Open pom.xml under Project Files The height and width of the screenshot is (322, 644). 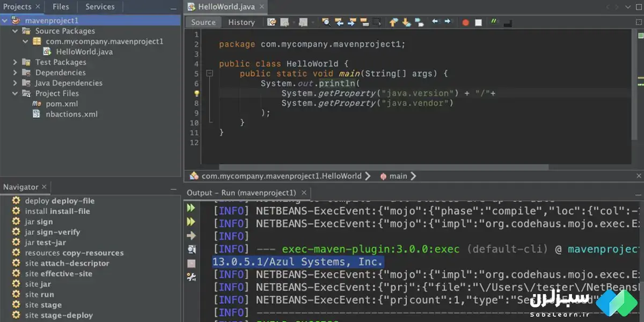[62, 104]
